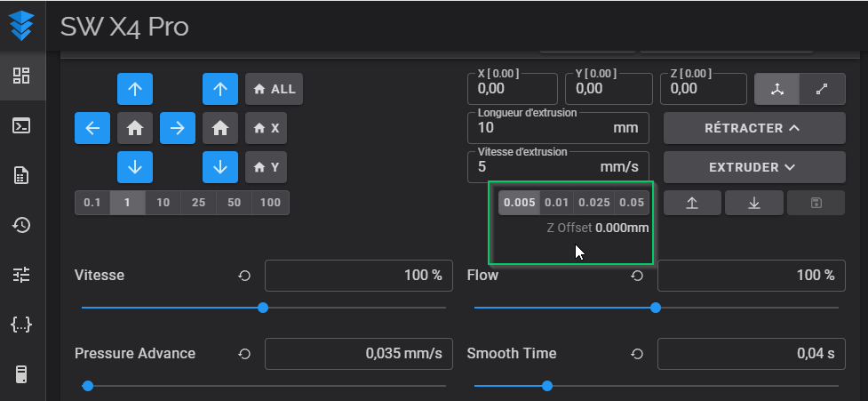Select 50 mm move step
This screenshot has width=868, height=401.
pos(234,203)
